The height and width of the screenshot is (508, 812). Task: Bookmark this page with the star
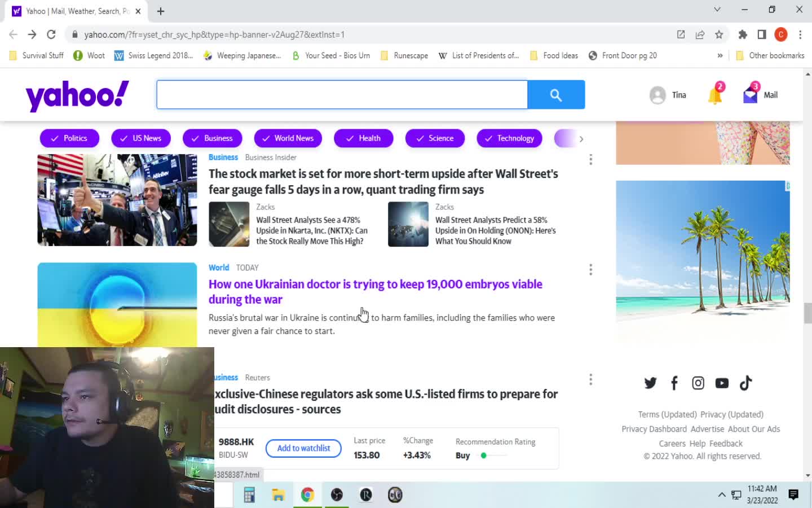(719, 34)
